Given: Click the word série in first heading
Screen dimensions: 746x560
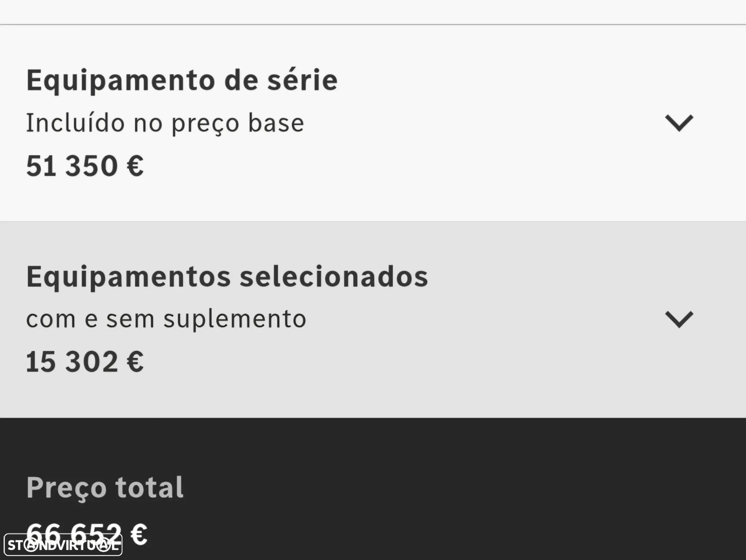Looking at the screenshot, I should [x=302, y=80].
